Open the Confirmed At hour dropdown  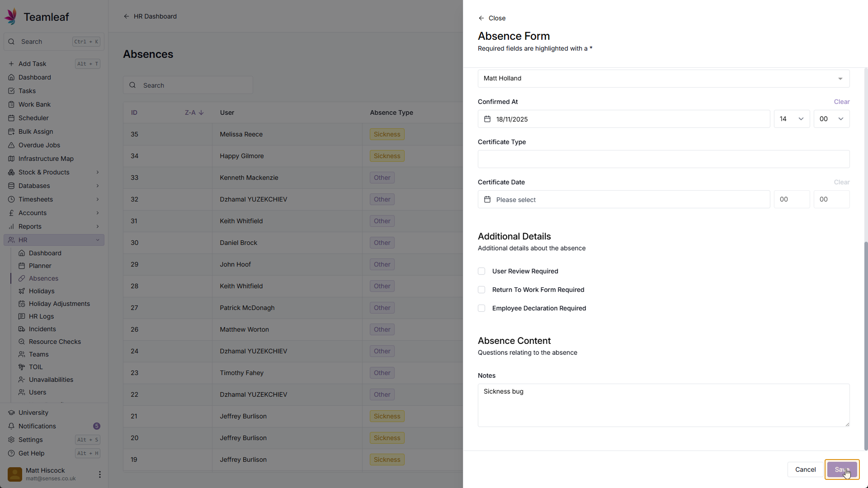coord(792,119)
